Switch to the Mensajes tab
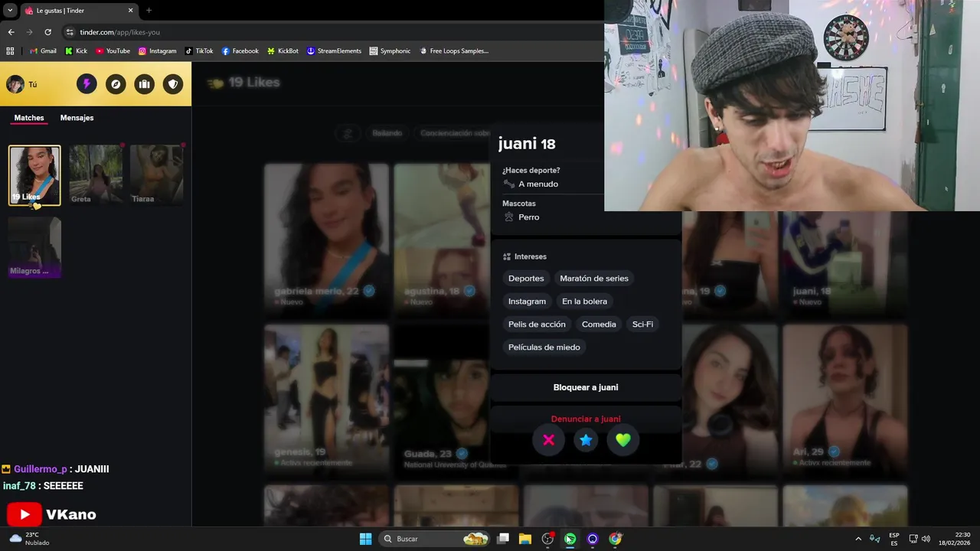Image resolution: width=980 pixels, height=551 pixels. 77,118
